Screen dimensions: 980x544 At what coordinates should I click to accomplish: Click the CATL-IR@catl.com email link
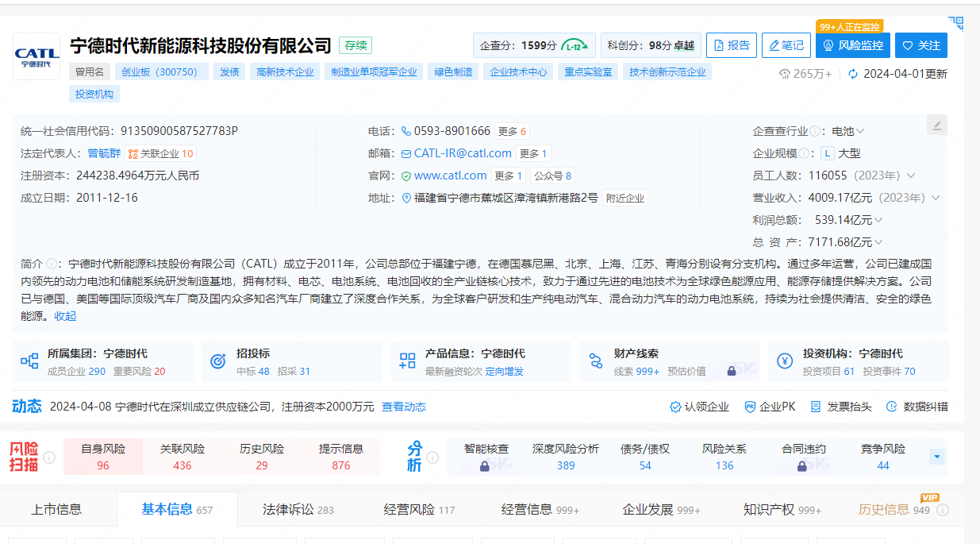tap(463, 153)
